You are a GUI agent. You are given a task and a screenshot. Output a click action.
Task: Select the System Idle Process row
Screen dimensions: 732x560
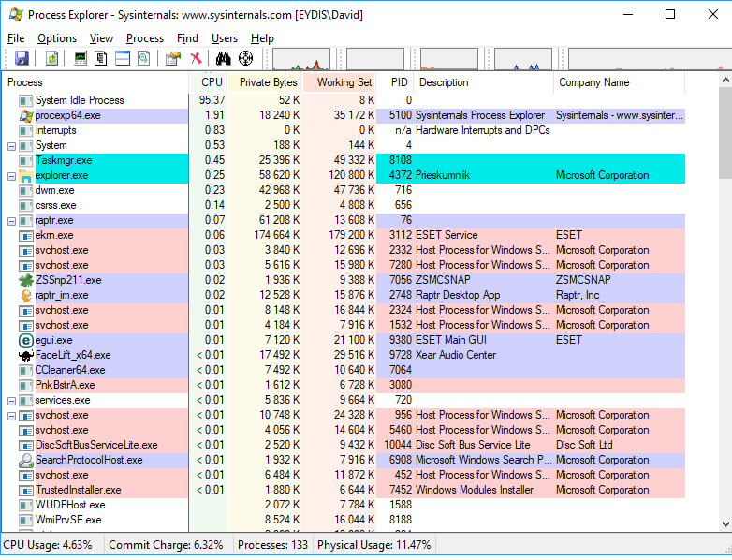pyautogui.click(x=344, y=100)
